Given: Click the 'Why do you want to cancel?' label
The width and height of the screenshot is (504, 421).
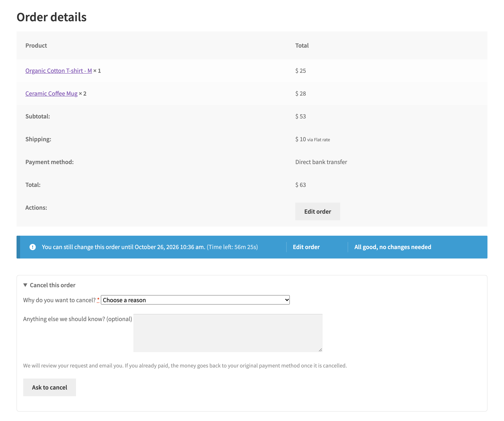Looking at the screenshot, I should (59, 300).
